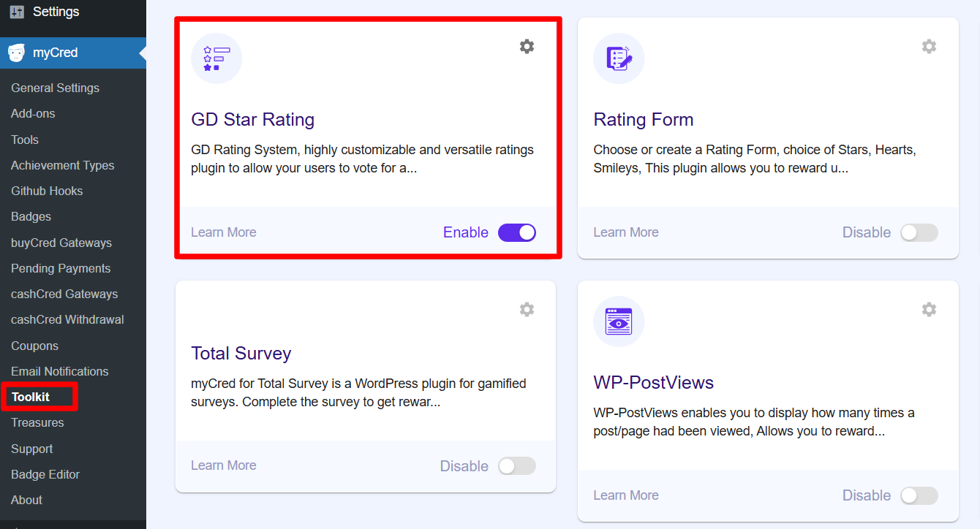Click the Settings icon in the sidebar
The image size is (980, 529).
point(17,12)
